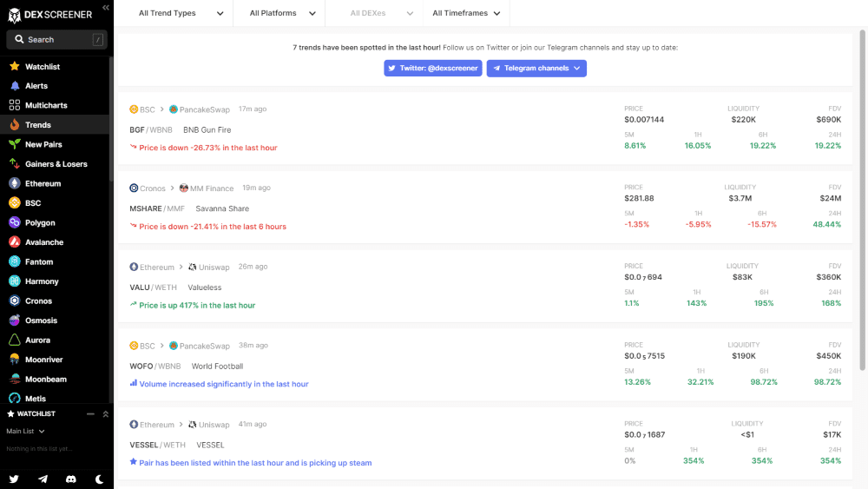The width and height of the screenshot is (868, 489).
Task: Open the WOFO/WBNB pair
Action: (x=155, y=366)
